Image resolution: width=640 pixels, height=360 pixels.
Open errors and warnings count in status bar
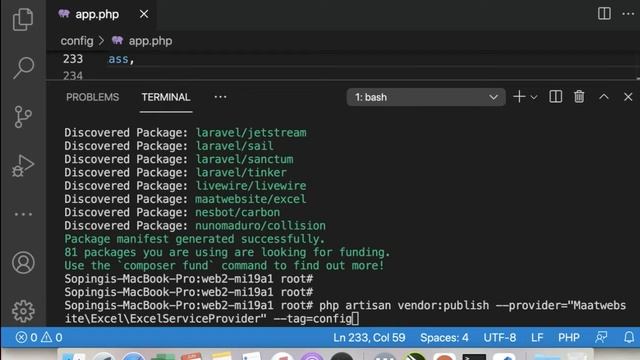[x=39, y=338]
